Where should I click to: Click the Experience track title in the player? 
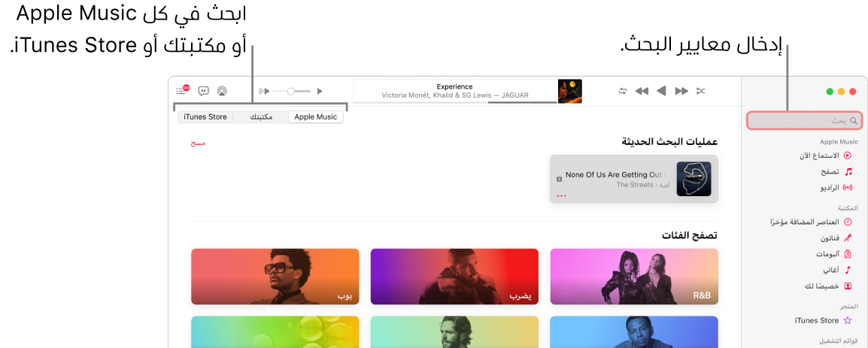454,86
